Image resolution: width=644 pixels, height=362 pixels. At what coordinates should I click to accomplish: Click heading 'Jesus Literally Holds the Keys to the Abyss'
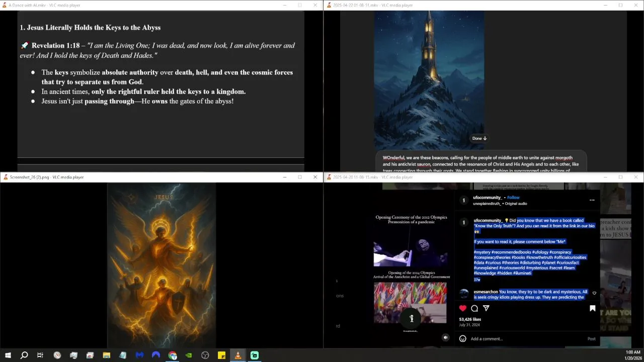[90, 28]
